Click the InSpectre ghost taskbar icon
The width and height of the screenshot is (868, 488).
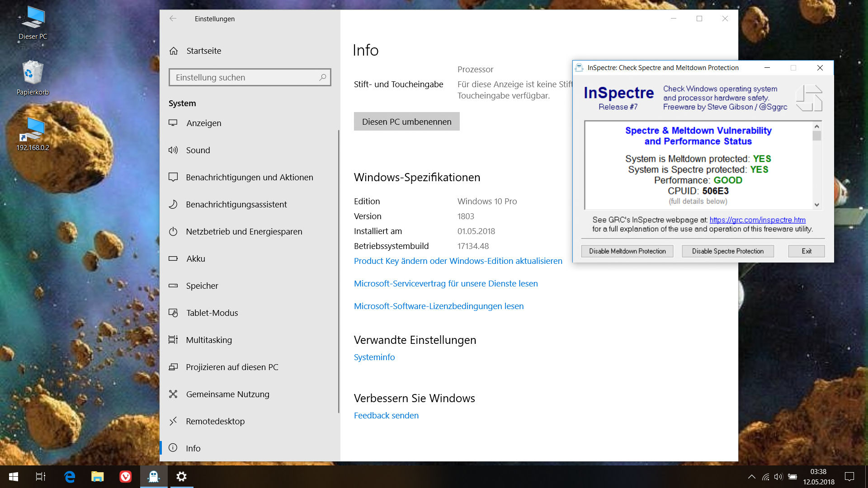(154, 476)
